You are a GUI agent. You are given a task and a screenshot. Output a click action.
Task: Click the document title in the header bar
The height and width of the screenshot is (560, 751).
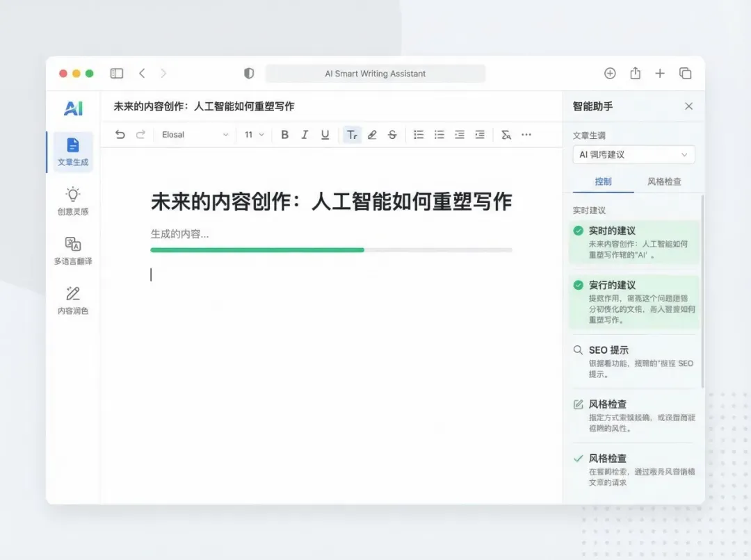pos(204,106)
